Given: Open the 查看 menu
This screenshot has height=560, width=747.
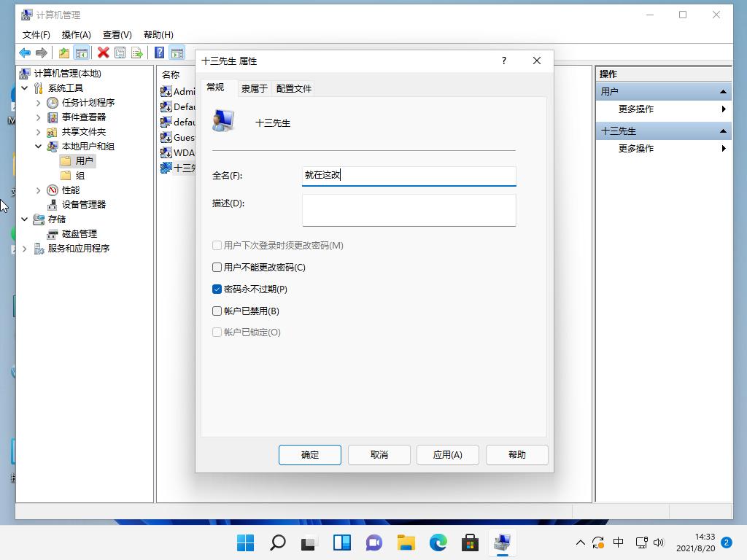Looking at the screenshot, I should click(x=117, y=34).
